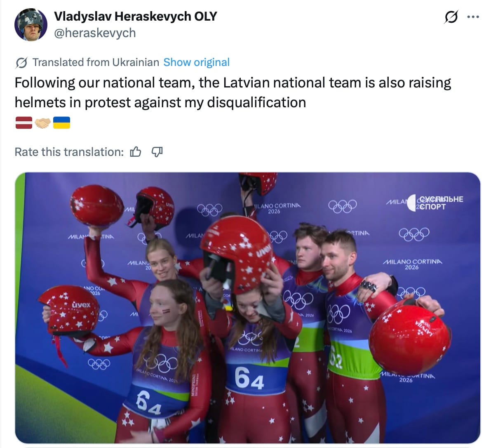The image size is (491, 448).
Task: Click the thumbs up translation rating
Action: click(x=136, y=152)
